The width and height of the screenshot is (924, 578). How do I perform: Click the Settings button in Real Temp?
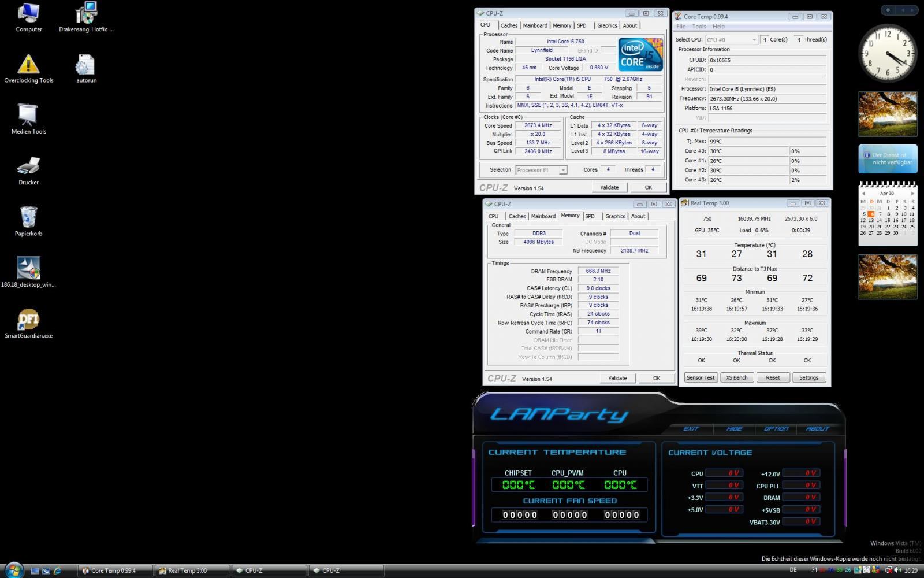[808, 377]
